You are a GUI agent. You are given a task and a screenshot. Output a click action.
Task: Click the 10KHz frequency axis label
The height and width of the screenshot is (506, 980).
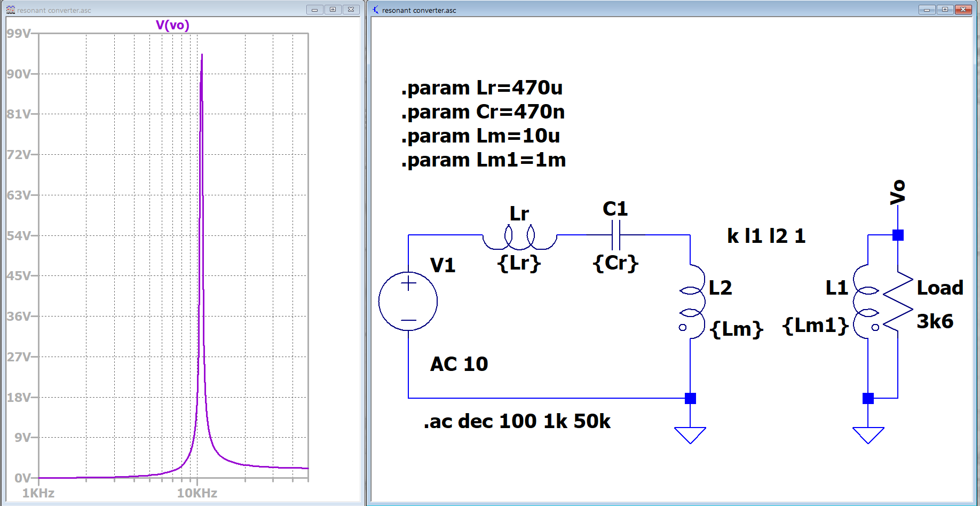(197, 493)
